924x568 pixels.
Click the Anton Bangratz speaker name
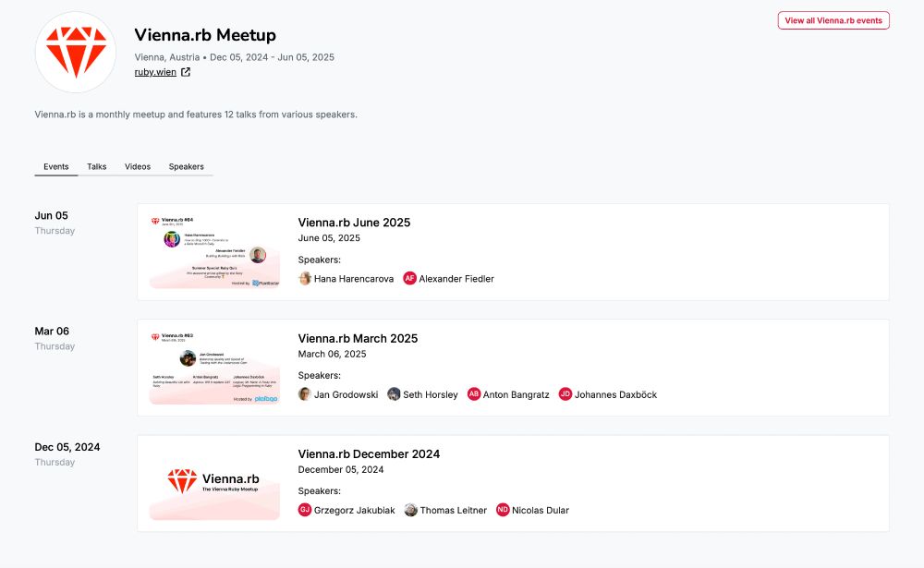click(x=517, y=394)
